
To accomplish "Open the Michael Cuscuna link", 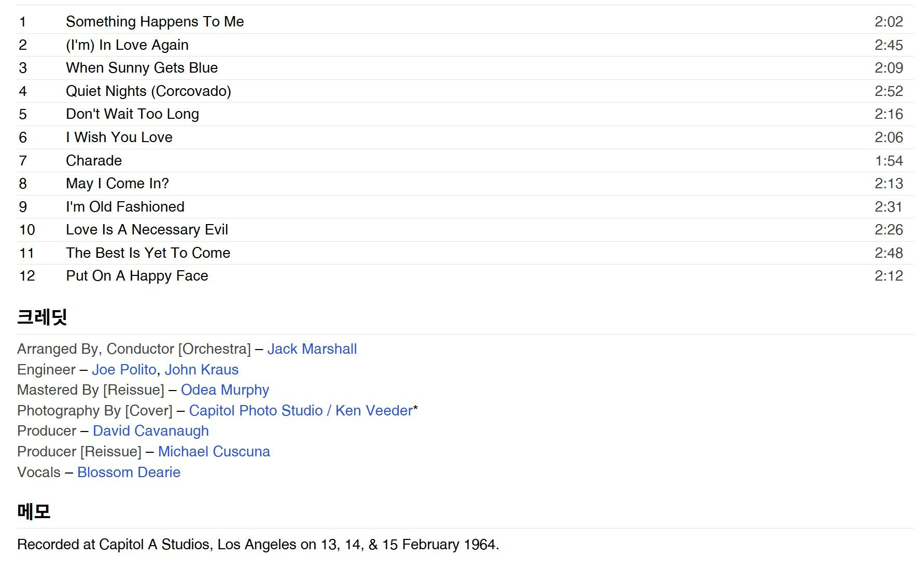I will pos(214,452).
